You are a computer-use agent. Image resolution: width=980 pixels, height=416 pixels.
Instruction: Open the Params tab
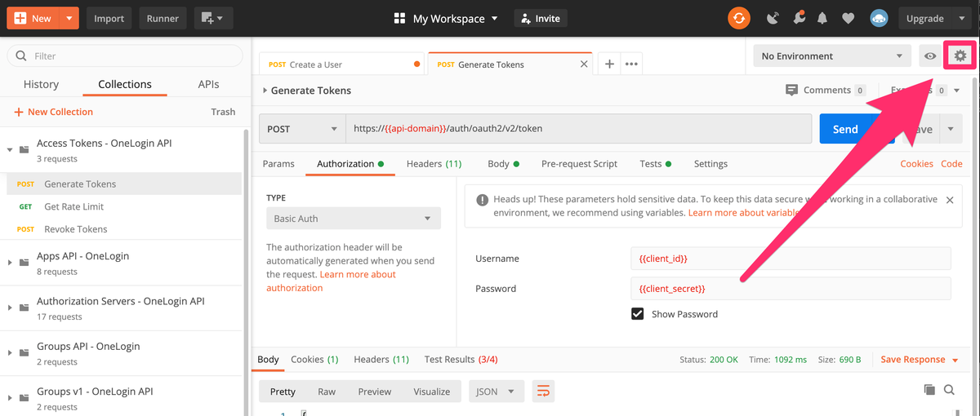coord(278,164)
